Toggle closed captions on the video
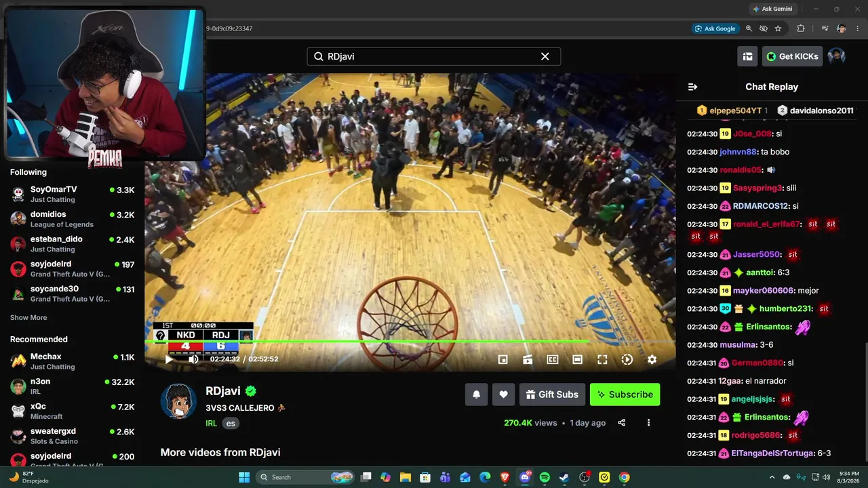868x488 pixels. pyautogui.click(x=553, y=360)
